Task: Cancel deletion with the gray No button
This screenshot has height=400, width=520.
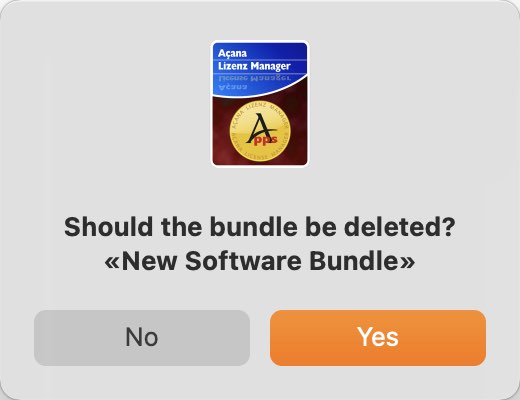Action: tap(142, 338)
